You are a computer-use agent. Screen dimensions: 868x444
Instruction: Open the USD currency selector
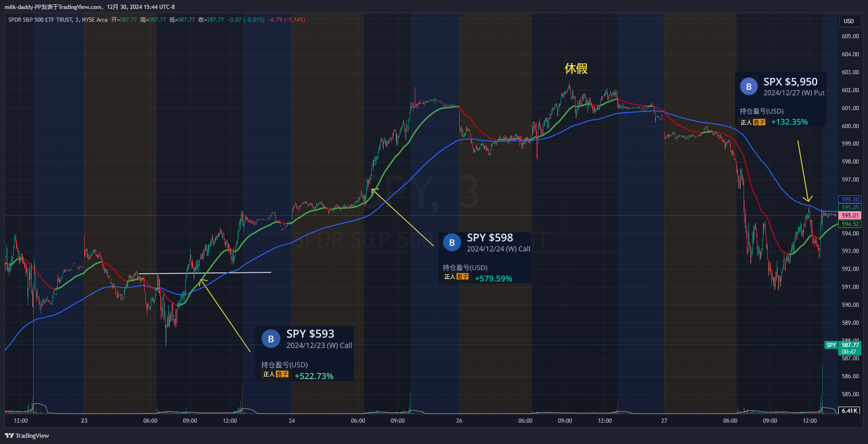(849, 21)
